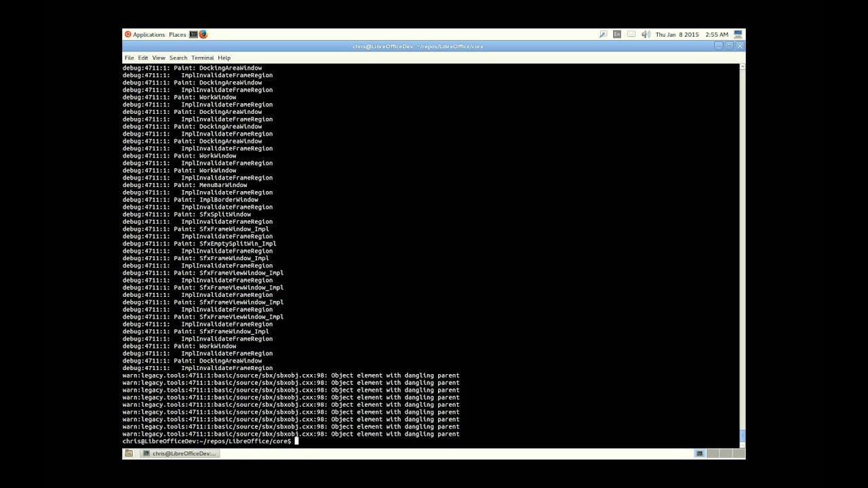The width and height of the screenshot is (868, 488).
Task: Launch terminal from top panel icon
Action: tap(193, 35)
